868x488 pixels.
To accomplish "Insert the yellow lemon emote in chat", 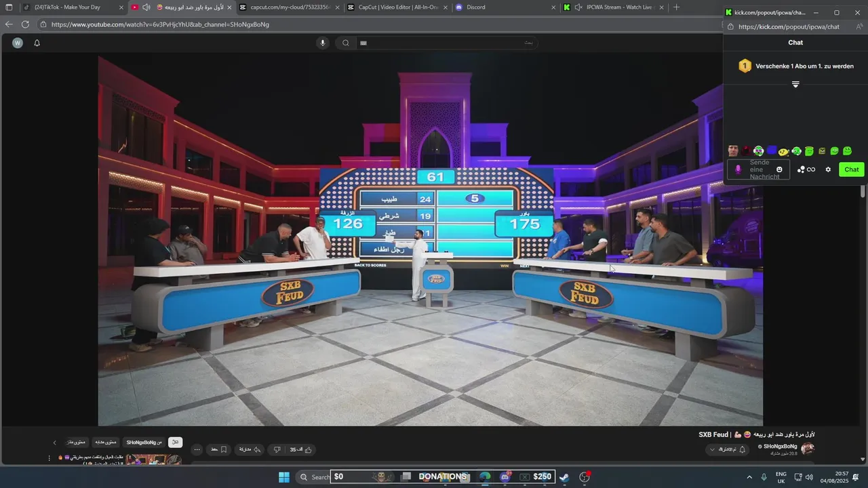I will (783, 151).
